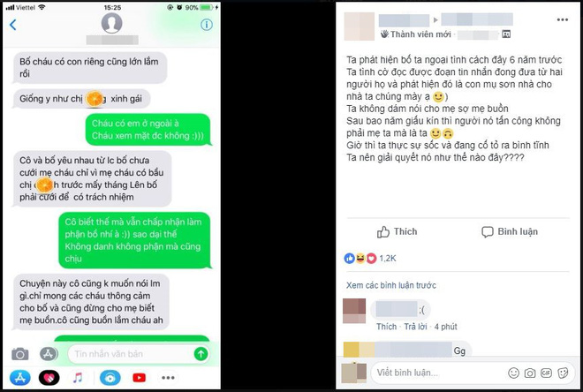Image resolution: width=583 pixels, height=392 pixels.
Task: Click the Thích like button
Action: 397,232
